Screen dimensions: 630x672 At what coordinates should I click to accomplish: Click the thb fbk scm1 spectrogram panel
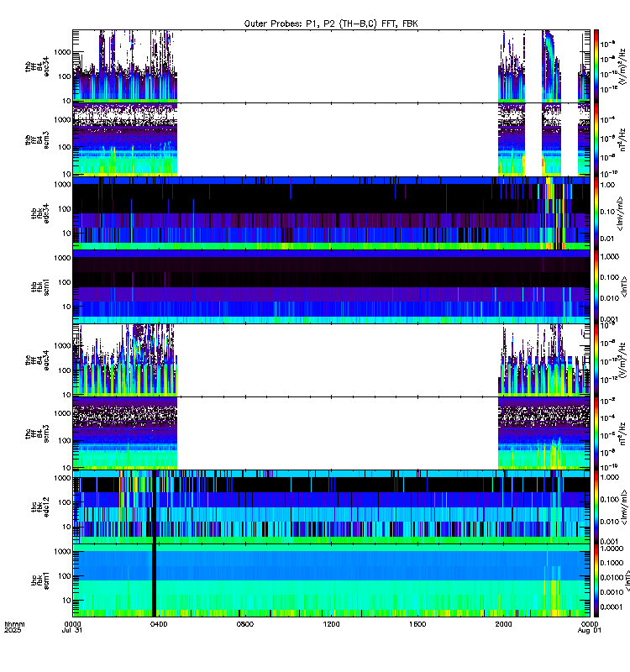[331, 286]
